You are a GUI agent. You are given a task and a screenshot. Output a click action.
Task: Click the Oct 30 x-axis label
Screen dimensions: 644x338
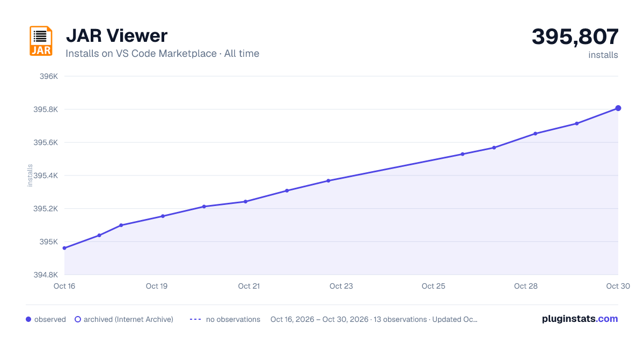pos(617,286)
